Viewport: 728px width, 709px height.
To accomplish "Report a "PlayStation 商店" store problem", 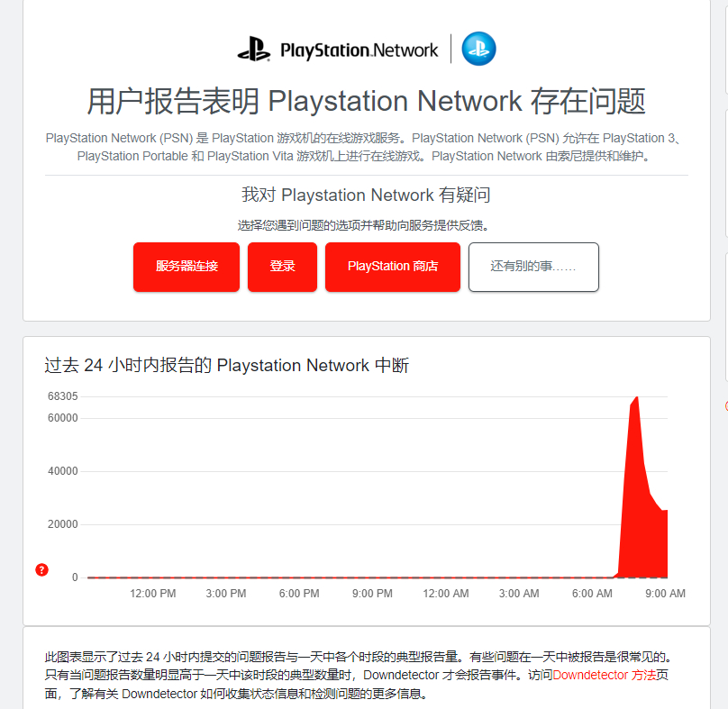I will click(x=392, y=267).
